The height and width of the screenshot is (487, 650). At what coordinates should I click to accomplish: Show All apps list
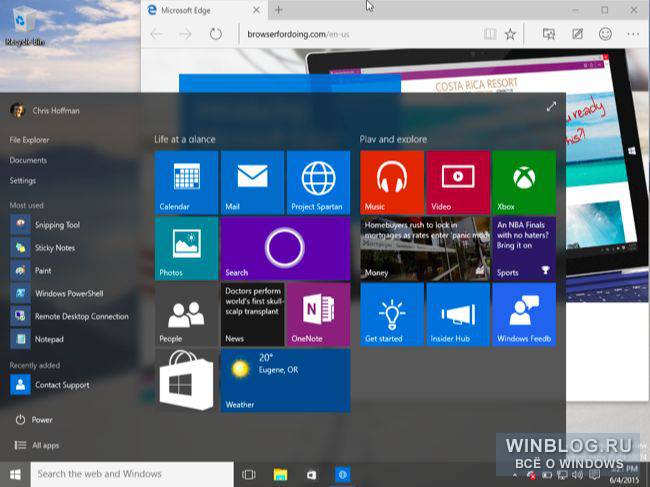click(36, 446)
